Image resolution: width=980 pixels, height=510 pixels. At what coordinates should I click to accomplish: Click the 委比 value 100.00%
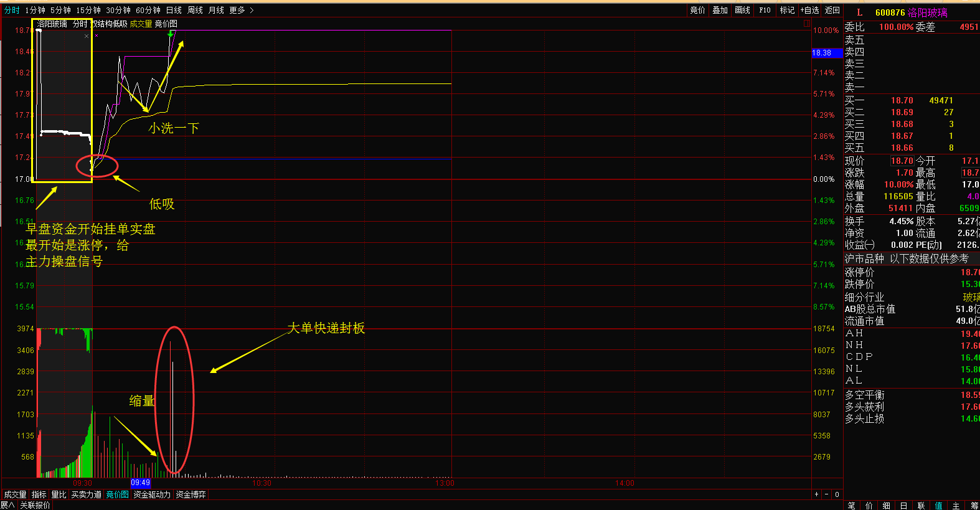897,27
